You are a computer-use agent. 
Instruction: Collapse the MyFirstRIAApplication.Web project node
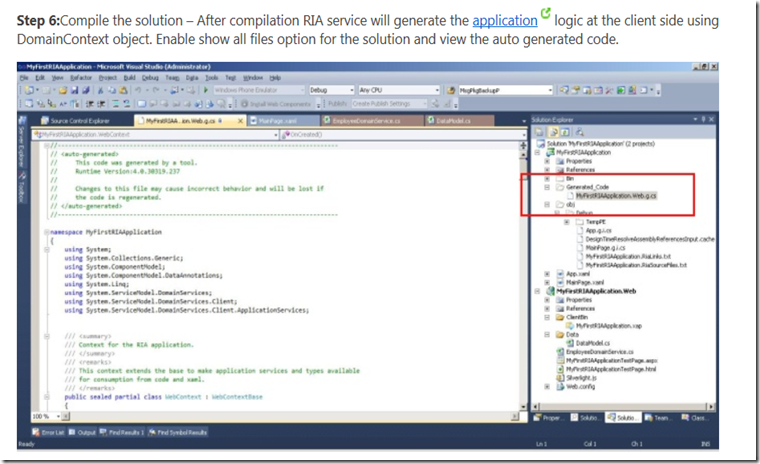tap(538, 291)
